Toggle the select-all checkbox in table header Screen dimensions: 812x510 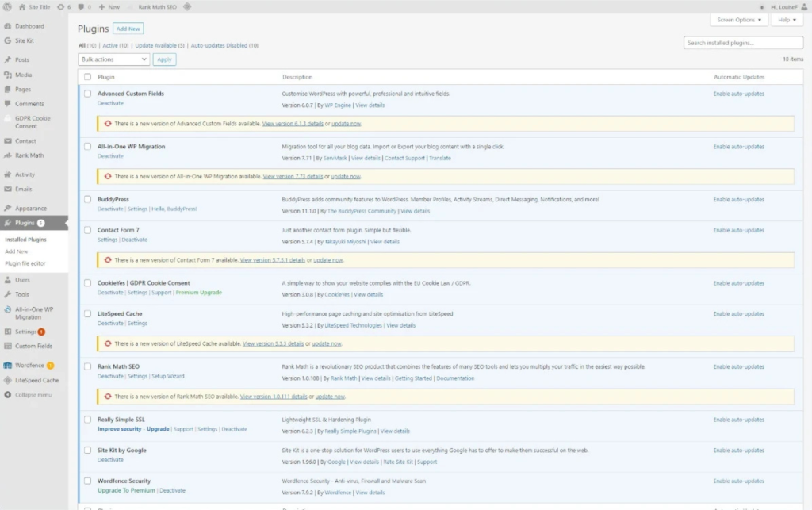click(x=87, y=77)
